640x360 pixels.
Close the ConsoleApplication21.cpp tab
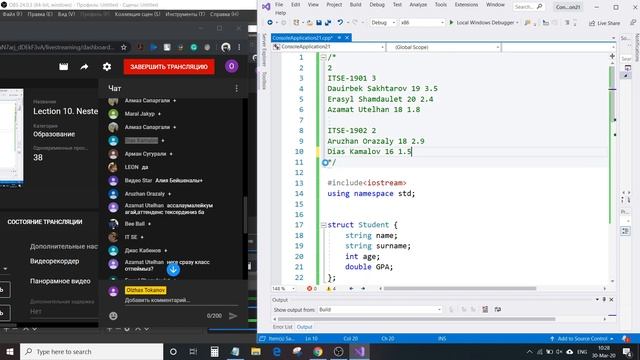347,38
